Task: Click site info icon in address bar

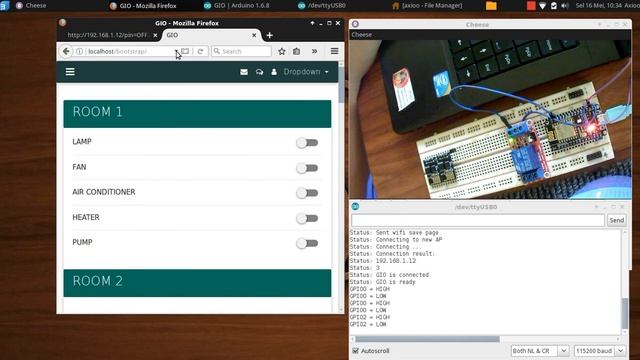Action: 80,51
